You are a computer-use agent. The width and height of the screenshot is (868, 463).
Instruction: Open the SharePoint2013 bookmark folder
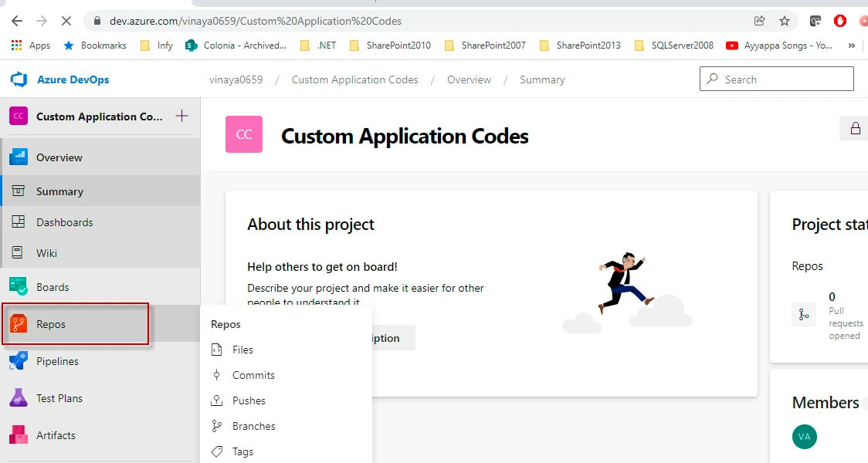pyautogui.click(x=580, y=46)
